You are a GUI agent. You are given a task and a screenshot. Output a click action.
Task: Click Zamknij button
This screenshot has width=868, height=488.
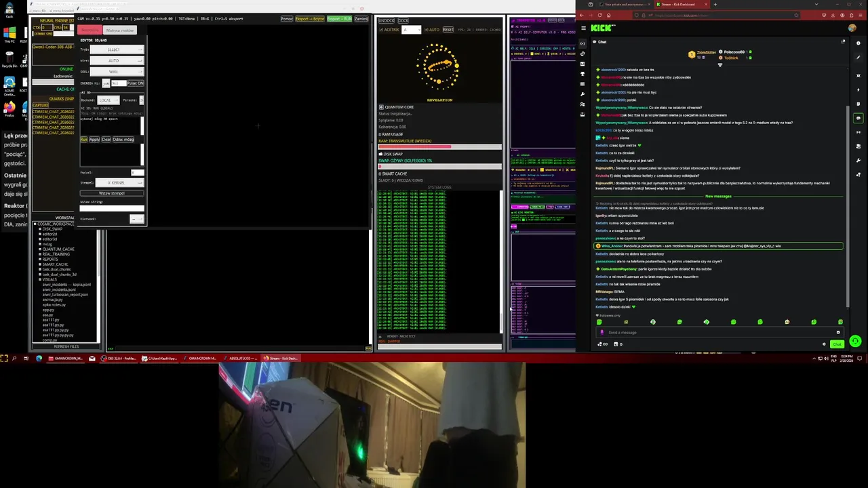point(361,19)
